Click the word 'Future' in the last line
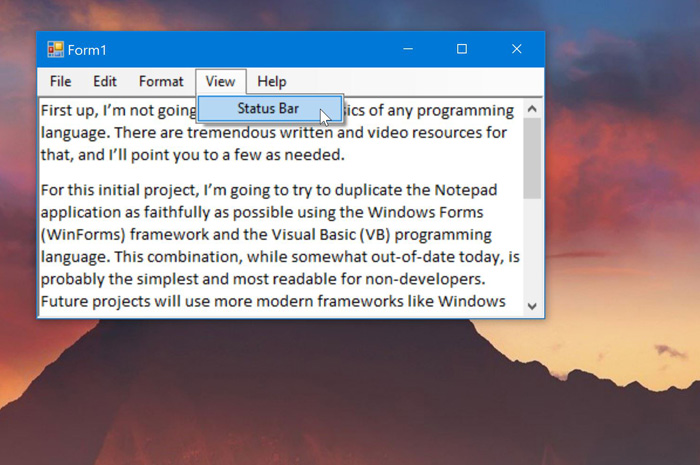Screen dimensions: 700x465 (65, 301)
